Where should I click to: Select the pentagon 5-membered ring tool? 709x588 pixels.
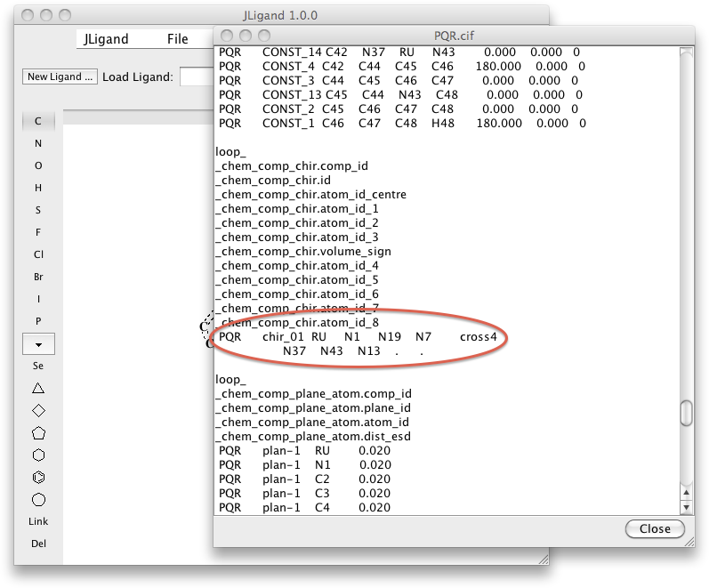[38, 433]
